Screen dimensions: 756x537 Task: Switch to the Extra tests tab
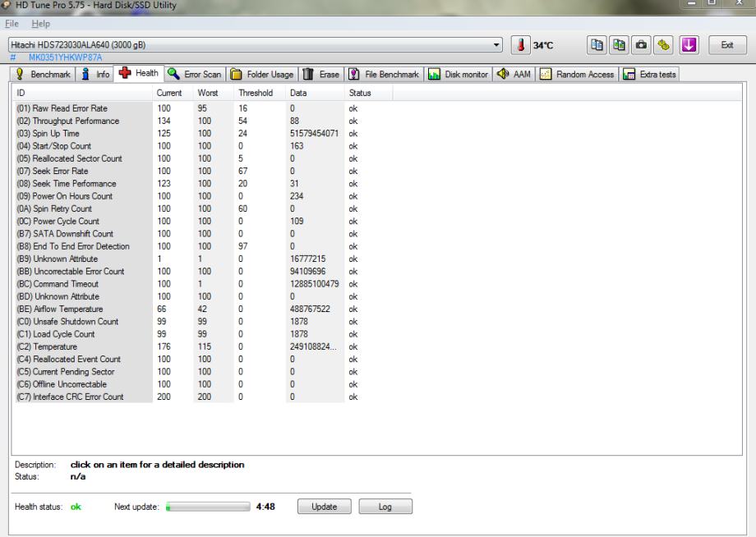649,74
